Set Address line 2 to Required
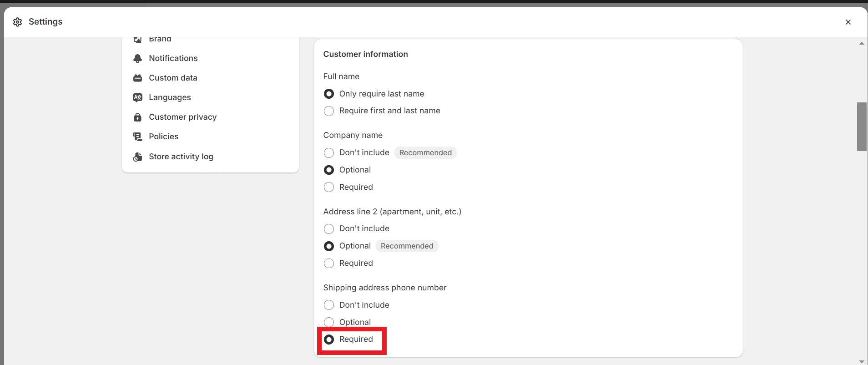This screenshot has height=365, width=868. [x=329, y=263]
